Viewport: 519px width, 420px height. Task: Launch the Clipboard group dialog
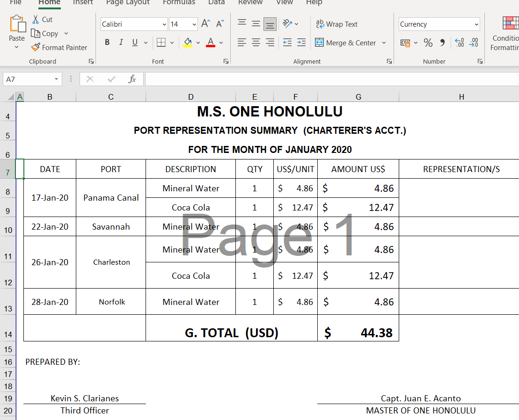pos(91,62)
